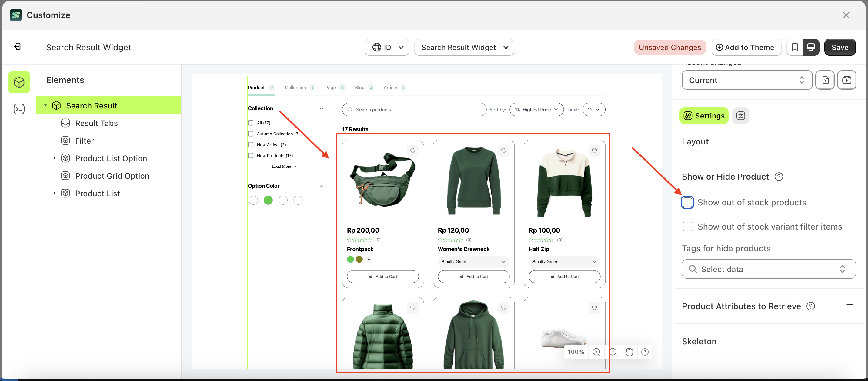This screenshot has height=381, width=868.
Task: Click the Save button
Action: (x=839, y=48)
